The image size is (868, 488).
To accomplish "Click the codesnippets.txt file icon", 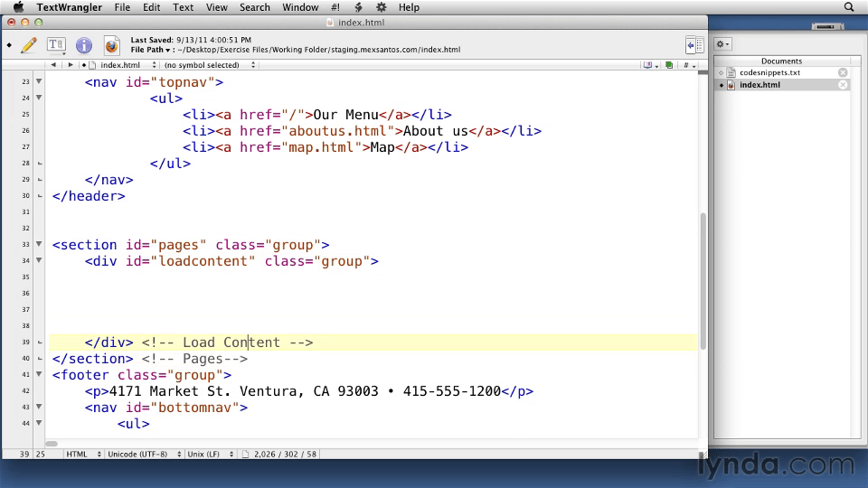I will coord(731,72).
